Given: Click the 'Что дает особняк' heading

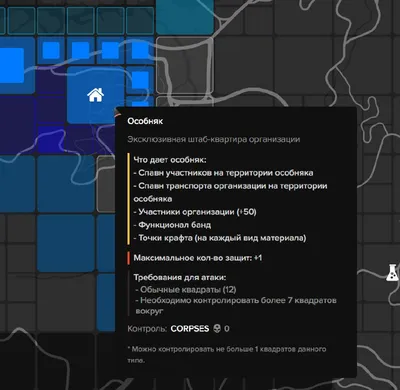Looking at the screenshot, I should (170, 160).
